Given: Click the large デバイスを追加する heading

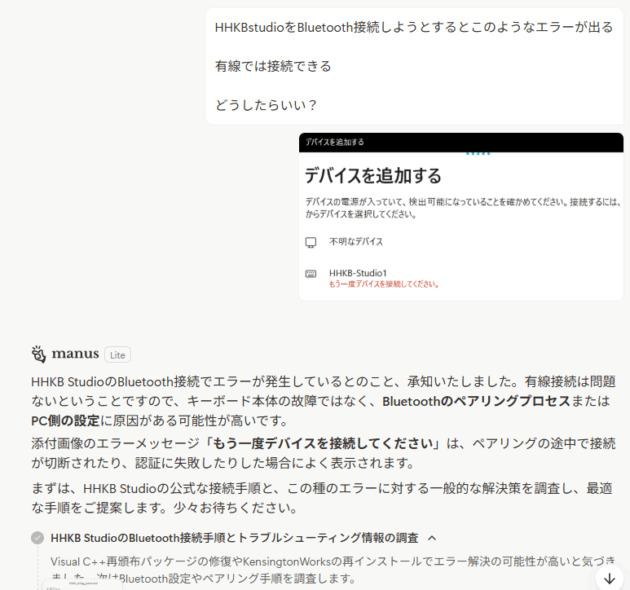Looking at the screenshot, I should point(373,176).
